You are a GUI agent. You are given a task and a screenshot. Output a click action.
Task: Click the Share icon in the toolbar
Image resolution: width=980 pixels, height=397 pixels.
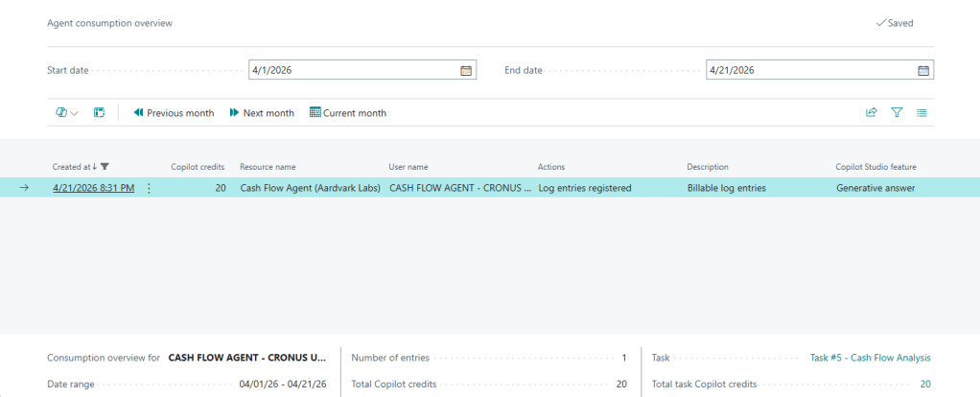(x=872, y=113)
